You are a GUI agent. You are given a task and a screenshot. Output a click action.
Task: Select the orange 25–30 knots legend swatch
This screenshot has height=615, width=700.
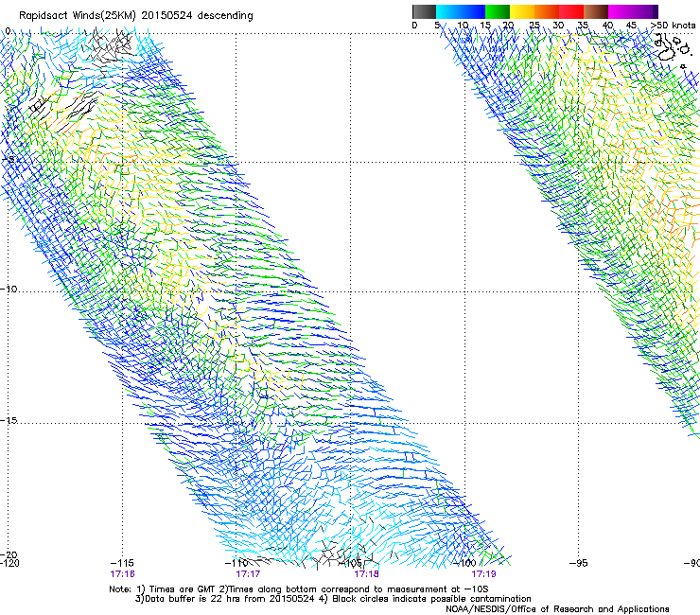pyautogui.click(x=547, y=11)
